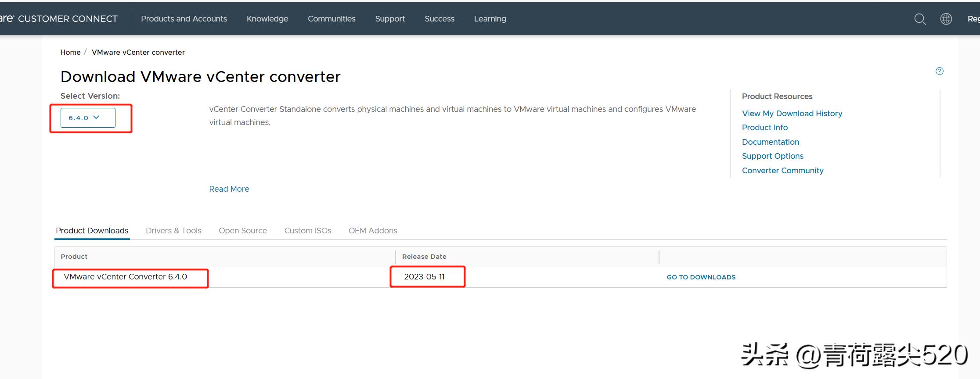Viewport: 980px width, 379px height.
Task: Open the Knowledge menu
Action: tap(267, 19)
